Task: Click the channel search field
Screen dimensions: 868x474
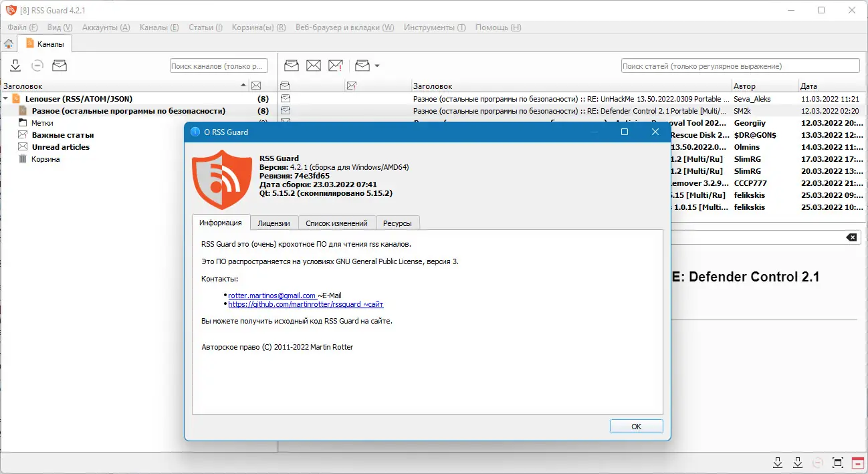Action: [219, 66]
